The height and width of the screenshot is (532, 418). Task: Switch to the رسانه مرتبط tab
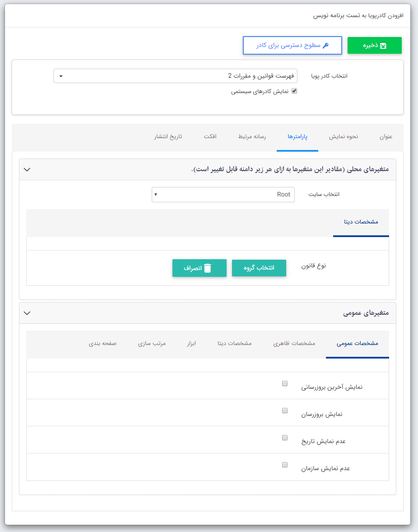click(252, 137)
